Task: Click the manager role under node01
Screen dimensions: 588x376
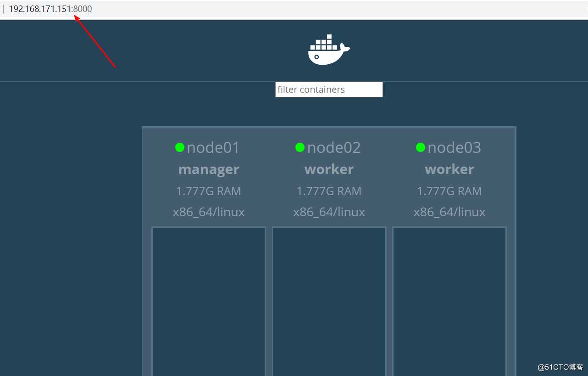Action: tap(209, 169)
